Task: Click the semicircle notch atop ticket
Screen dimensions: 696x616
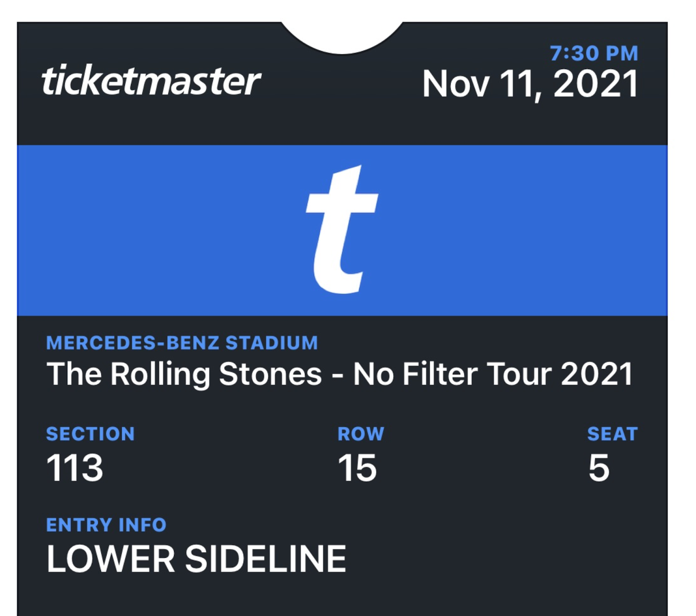Action: click(x=342, y=37)
